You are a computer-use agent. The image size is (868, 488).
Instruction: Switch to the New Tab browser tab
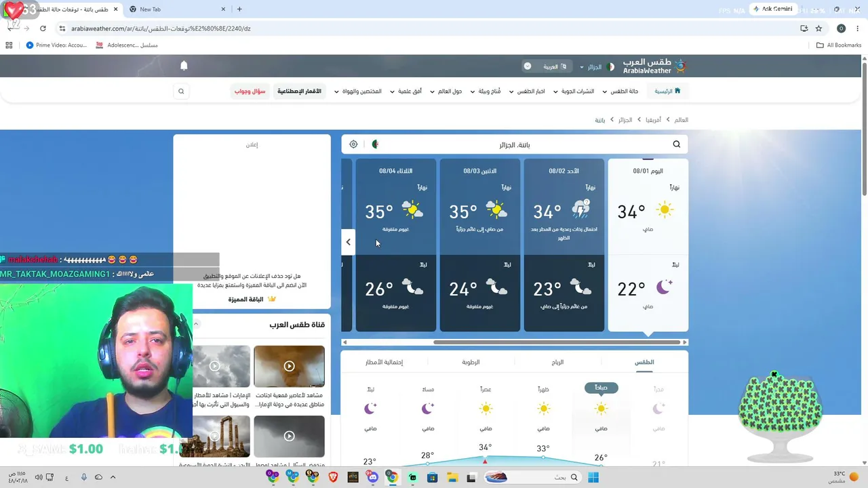(178, 9)
